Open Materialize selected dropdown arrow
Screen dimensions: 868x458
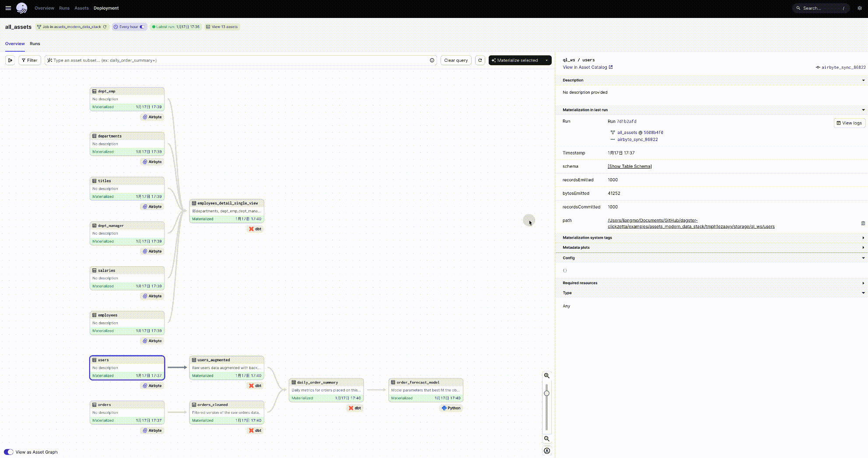click(546, 60)
